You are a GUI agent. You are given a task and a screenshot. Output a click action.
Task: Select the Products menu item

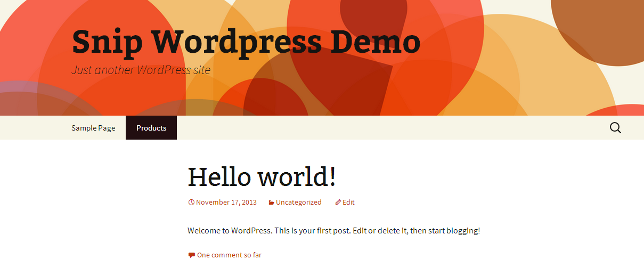(x=151, y=128)
